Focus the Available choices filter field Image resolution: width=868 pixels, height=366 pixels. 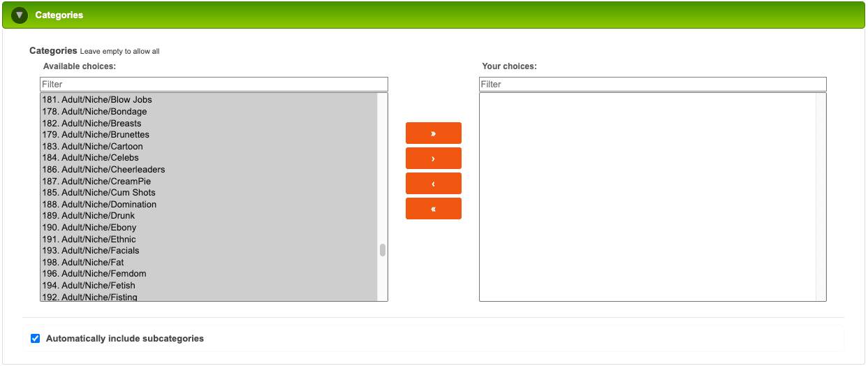(x=214, y=84)
